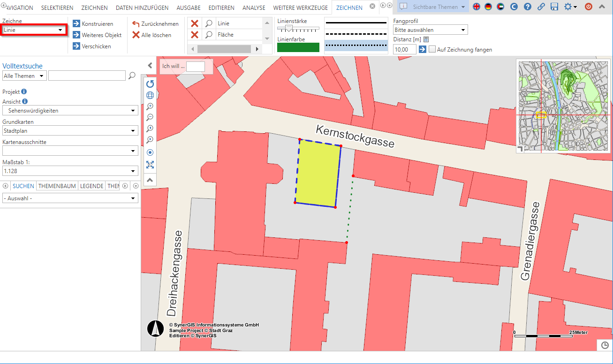Click the help question mark icon
613x364 pixels.
527,7
